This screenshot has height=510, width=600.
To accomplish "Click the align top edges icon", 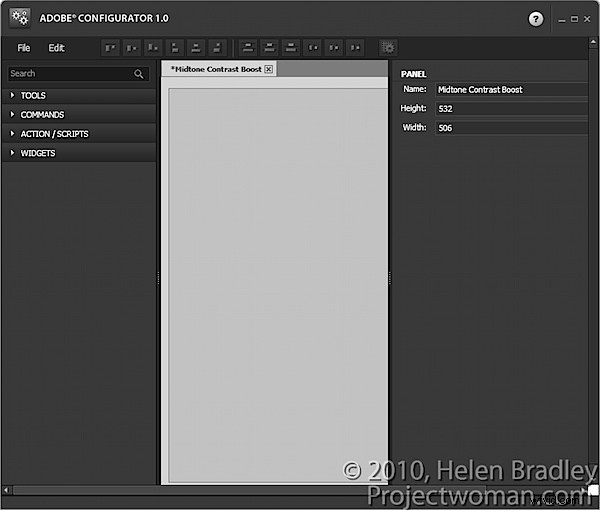I will 111,48.
